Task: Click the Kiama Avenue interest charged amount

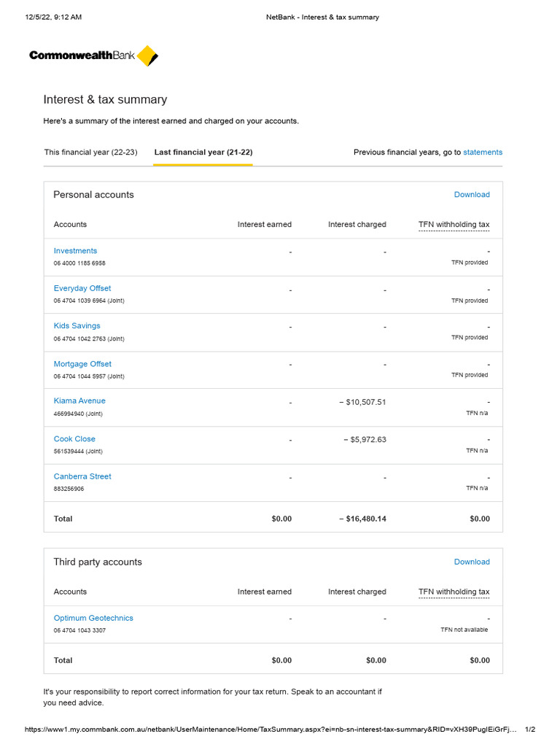Action: point(362,402)
